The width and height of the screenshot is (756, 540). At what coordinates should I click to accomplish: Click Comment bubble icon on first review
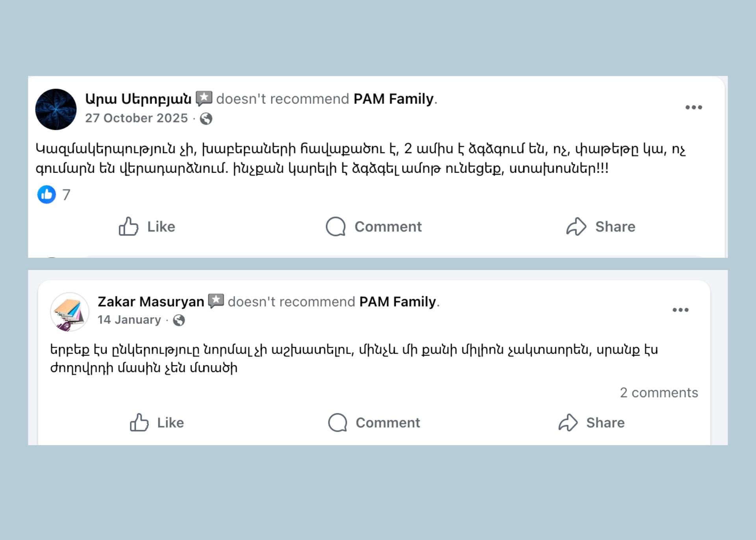click(x=335, y=227)
